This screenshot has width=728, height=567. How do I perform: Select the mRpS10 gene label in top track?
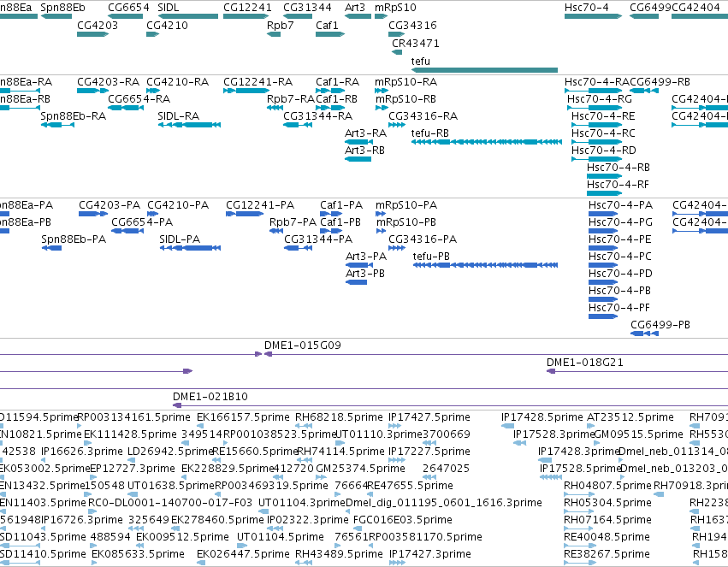395,8
